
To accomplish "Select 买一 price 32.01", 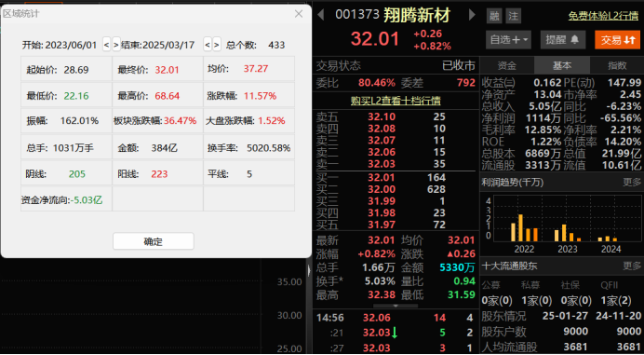I will 382,178.
